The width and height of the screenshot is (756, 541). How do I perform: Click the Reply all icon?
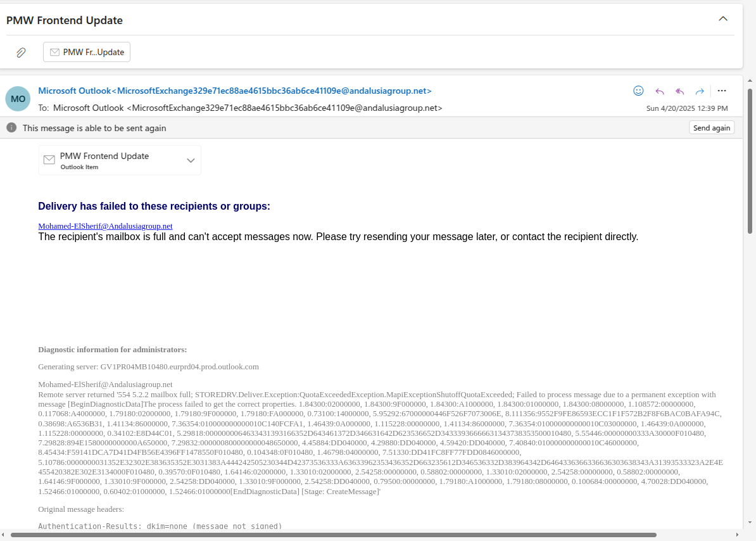point(680,91)
